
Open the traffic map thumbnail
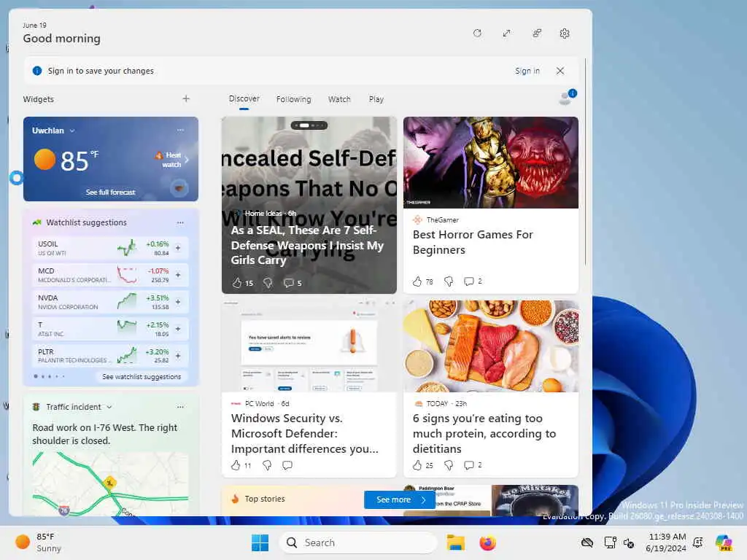click(111, 484)
